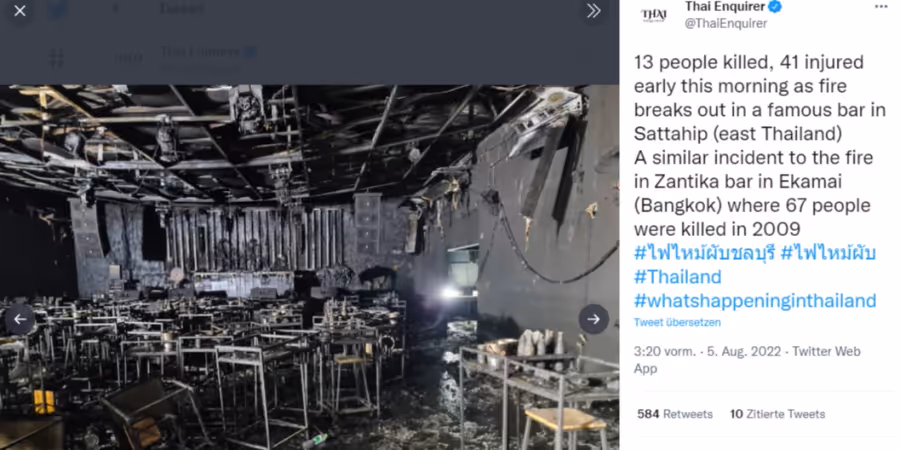Viewport: 900px width, 450px height.
Task: Open the #Thailand hashtag
Action: point(677,277)
